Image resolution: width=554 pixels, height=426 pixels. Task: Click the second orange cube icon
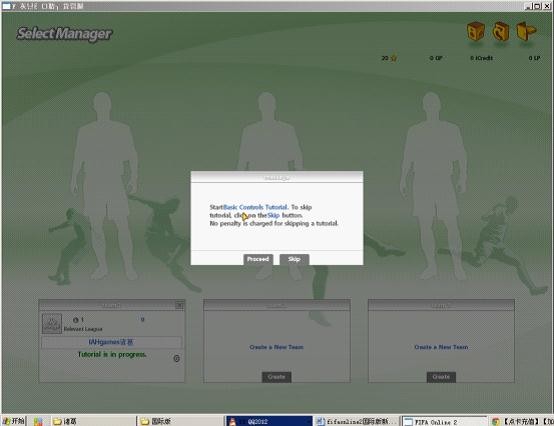click(x=501, y=31)
